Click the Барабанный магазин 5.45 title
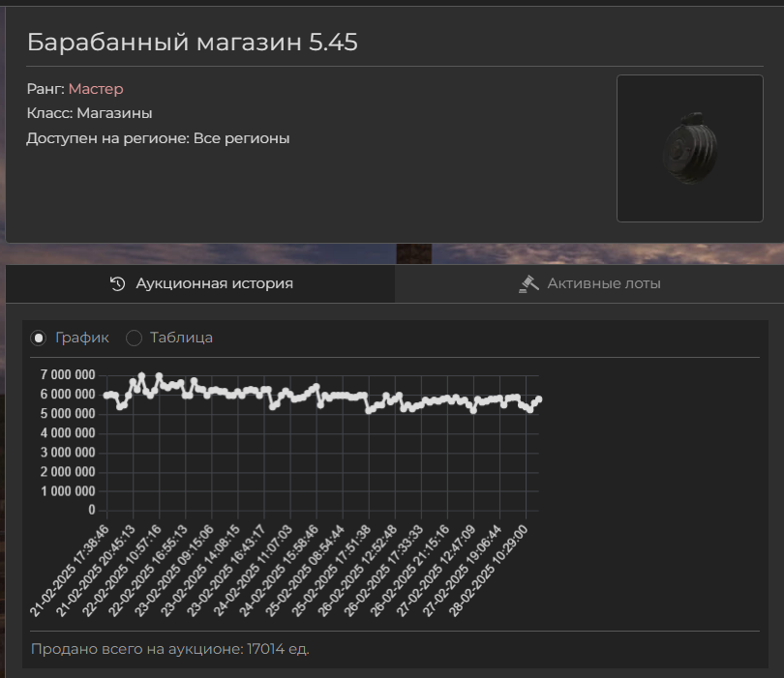 [192, 42]
